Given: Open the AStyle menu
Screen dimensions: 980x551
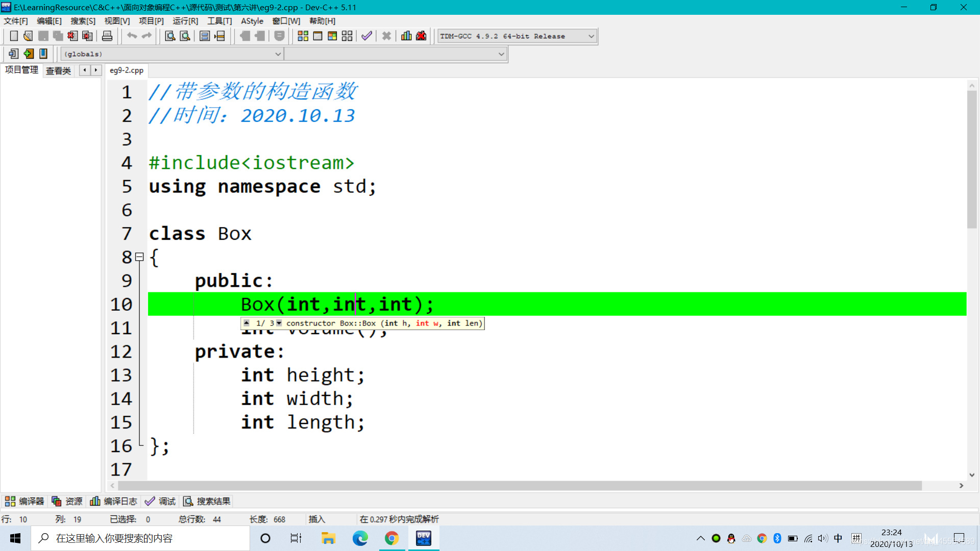Looking at the screenshot, I should [252, 21].
